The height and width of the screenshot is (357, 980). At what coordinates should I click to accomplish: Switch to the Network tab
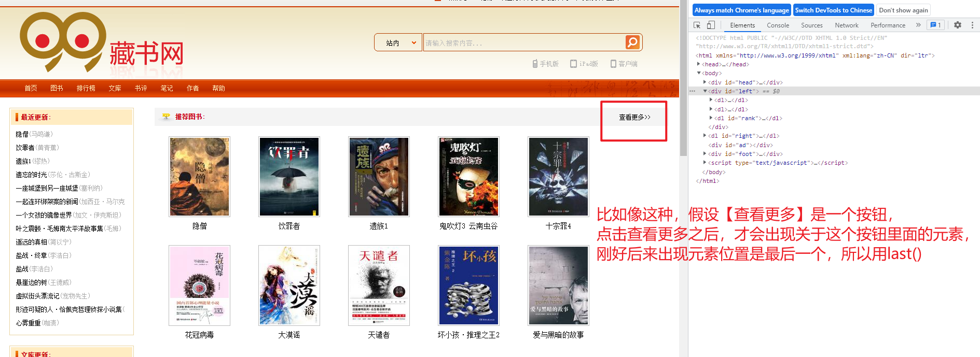pos(846,25)
